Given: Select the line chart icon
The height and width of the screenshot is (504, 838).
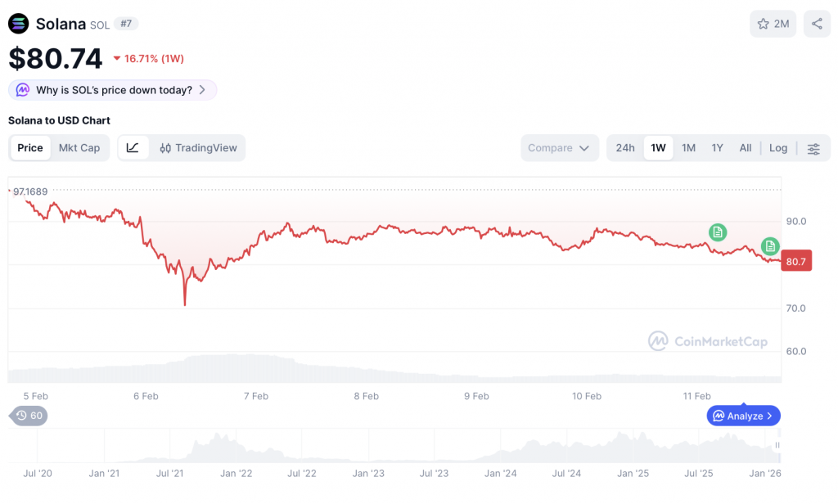Looking at the screenshot, I should (133, 148).
